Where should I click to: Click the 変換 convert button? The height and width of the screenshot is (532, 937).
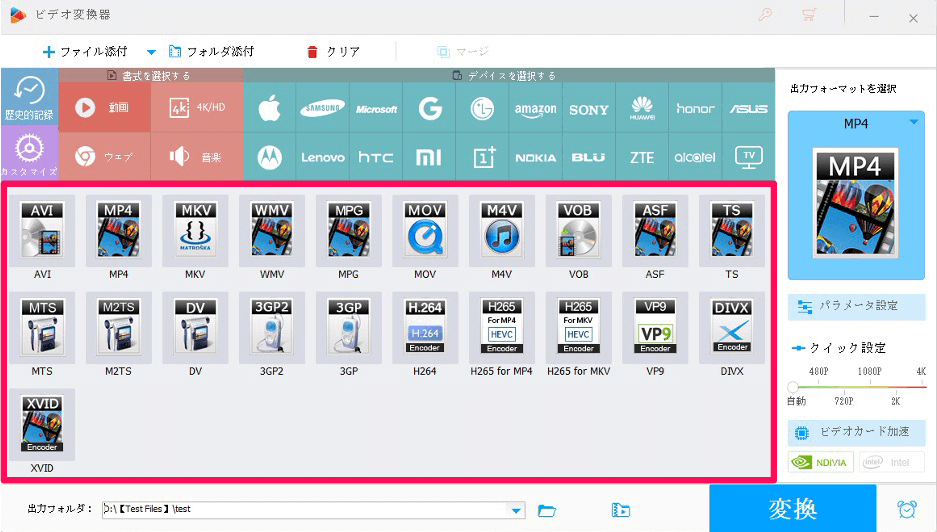coord(793,509)
